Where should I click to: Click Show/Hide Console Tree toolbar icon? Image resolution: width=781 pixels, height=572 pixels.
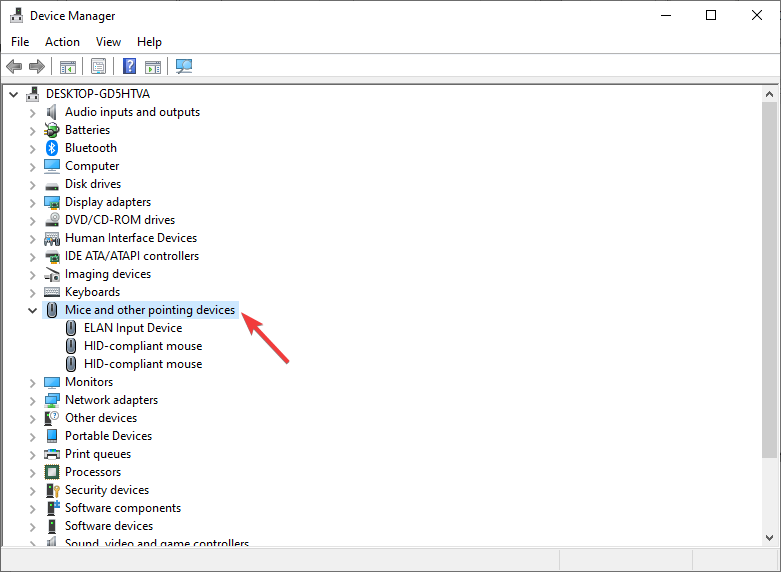pos(68,66)
